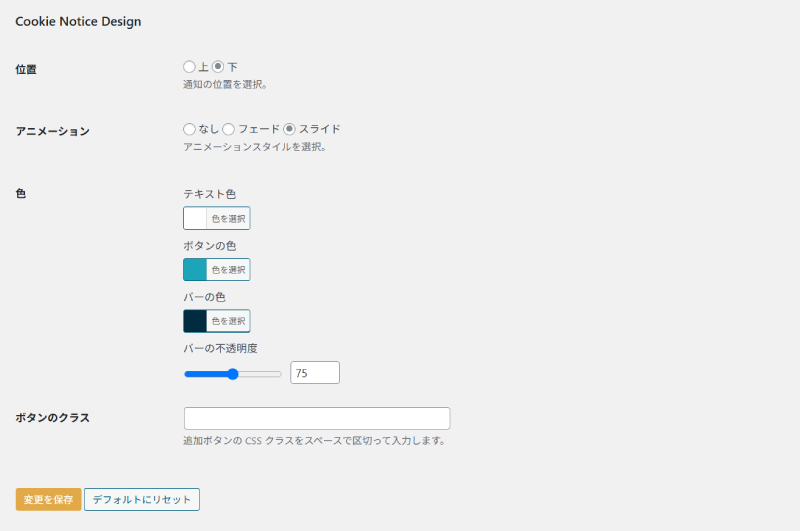This screenshot has width=800, height=531.
Task: Open 色を選択 picker under バーの色
Action: (228, 321)
